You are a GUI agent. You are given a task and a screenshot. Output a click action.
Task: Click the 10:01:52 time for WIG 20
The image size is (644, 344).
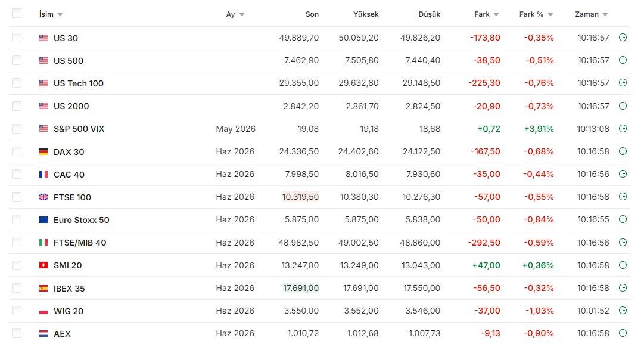(593, 311)
